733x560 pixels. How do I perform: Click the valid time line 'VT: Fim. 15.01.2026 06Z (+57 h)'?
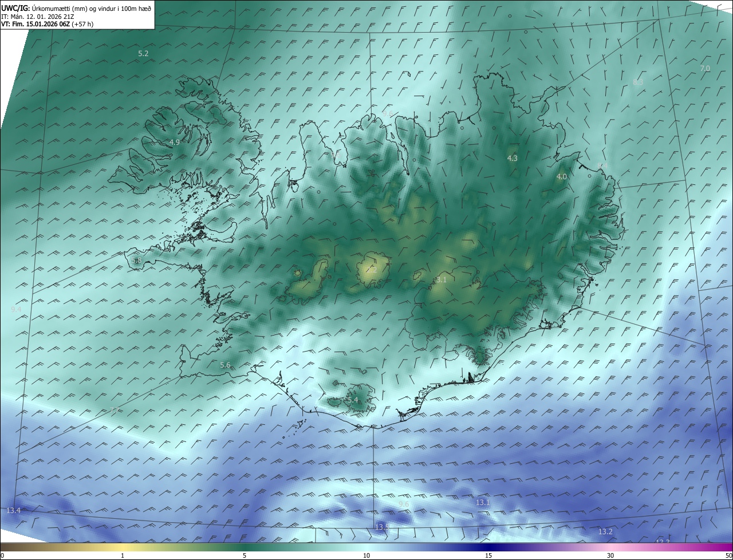coord(47,24)
